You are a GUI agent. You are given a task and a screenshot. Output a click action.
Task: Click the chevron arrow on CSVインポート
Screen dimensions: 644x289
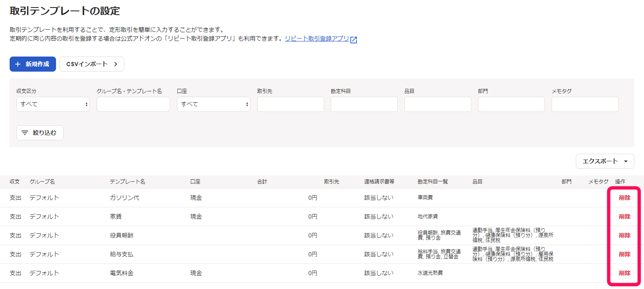116,64
